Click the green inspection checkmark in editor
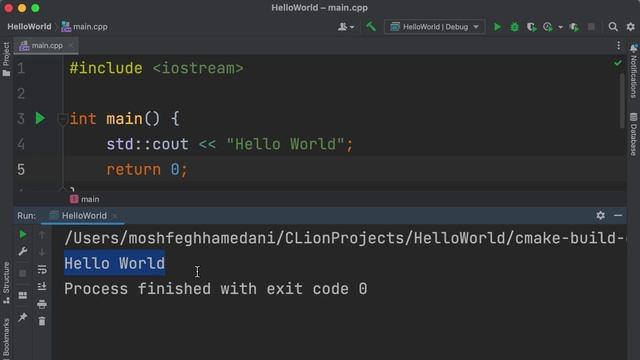 [x=618, y=63]
